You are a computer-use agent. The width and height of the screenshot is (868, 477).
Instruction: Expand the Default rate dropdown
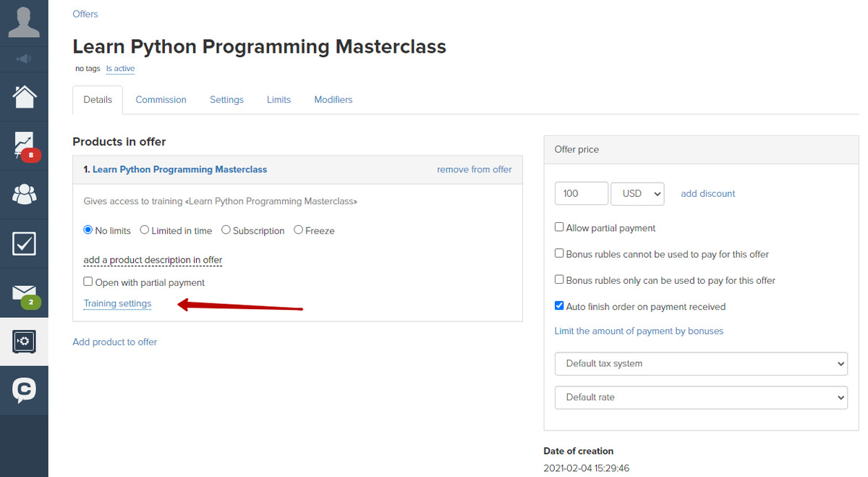[x=701, y=397]
